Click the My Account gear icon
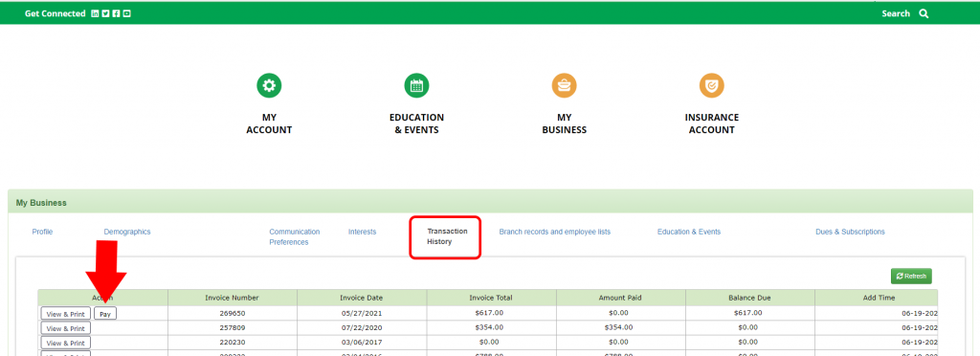This screenshot has width=980, height=356. pos(269,85)
